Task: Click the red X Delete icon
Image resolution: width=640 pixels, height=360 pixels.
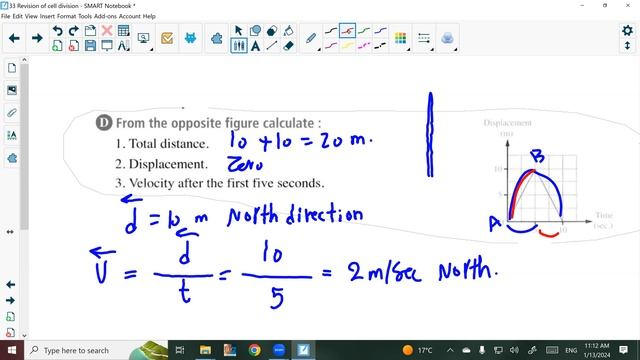Action: point(107,31)
